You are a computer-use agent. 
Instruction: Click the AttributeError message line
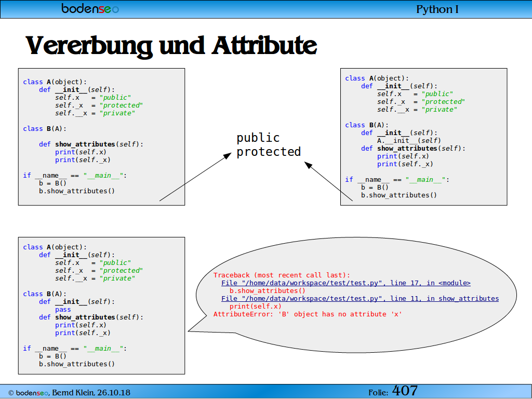coord(308,314)
